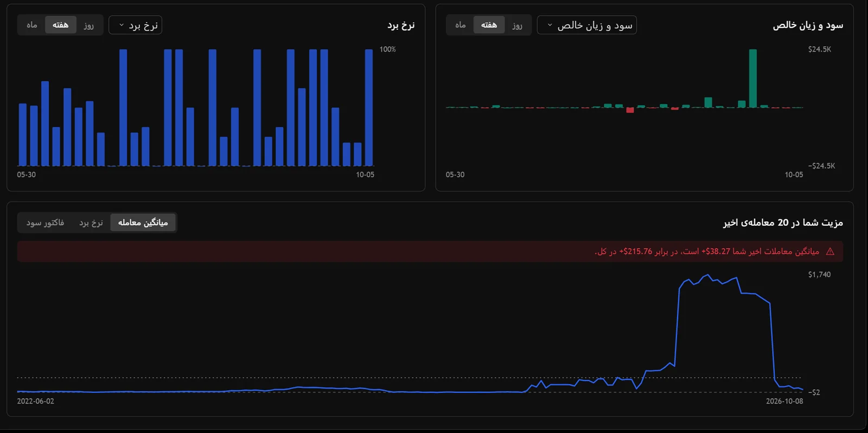Switch the net profit and loss chart to ماه (month)
The image size is (868, 433).
coord(461,25)
